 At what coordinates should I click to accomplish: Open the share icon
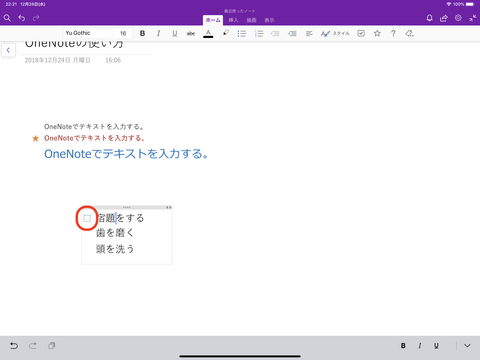(444, 18)
